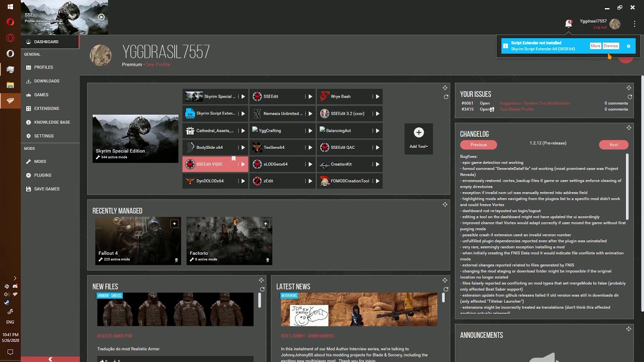Launch xLODGenx64 tool
The width and height of the screenshot is (644, 362).
tap(310, 164)
